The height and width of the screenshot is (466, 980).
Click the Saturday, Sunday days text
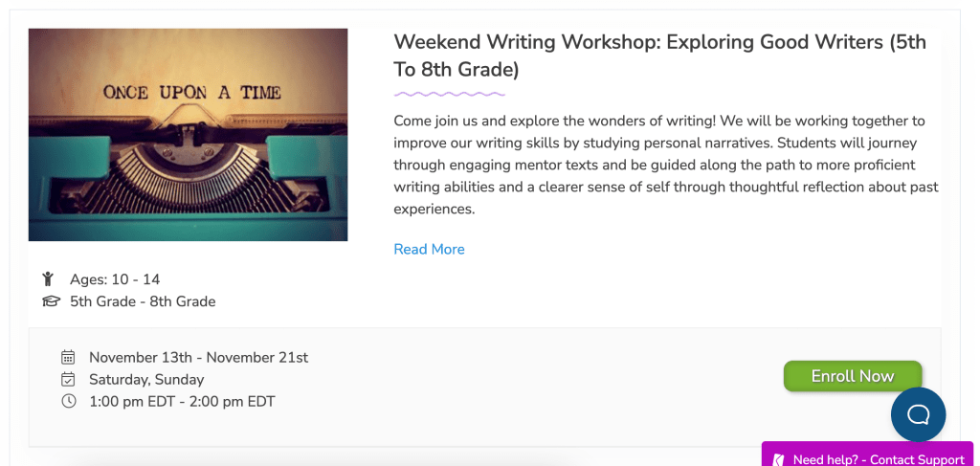[x=146, y=380]
